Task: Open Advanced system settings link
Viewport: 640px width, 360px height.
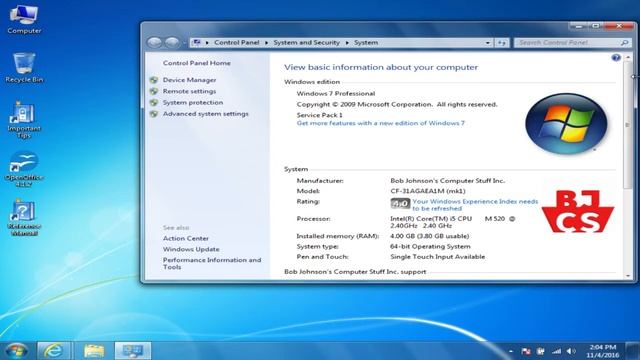Action: 206,114
